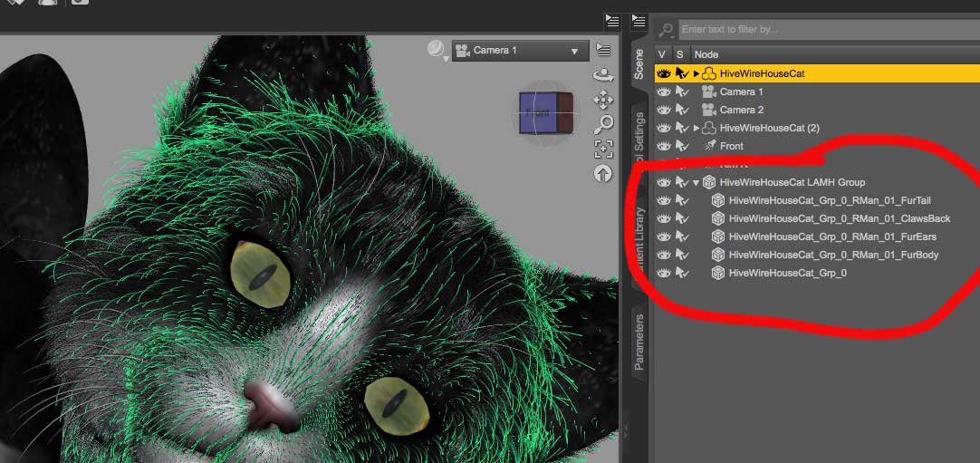Screen dimensions: 980x463
Task: Select the FurBody node in the scene tree
Action: click(x=832, y=255)
